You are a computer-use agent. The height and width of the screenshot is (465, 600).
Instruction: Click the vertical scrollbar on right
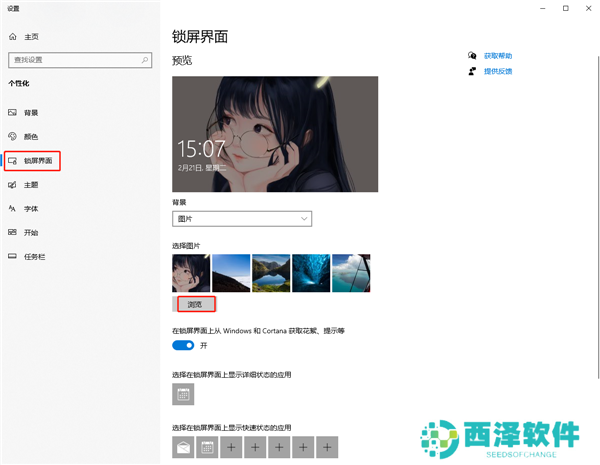pos(598,217)
